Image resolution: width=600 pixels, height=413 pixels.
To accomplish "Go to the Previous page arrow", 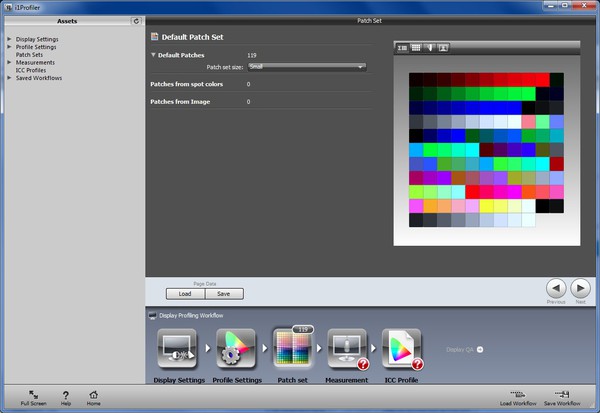I will (x=556, y=288).
